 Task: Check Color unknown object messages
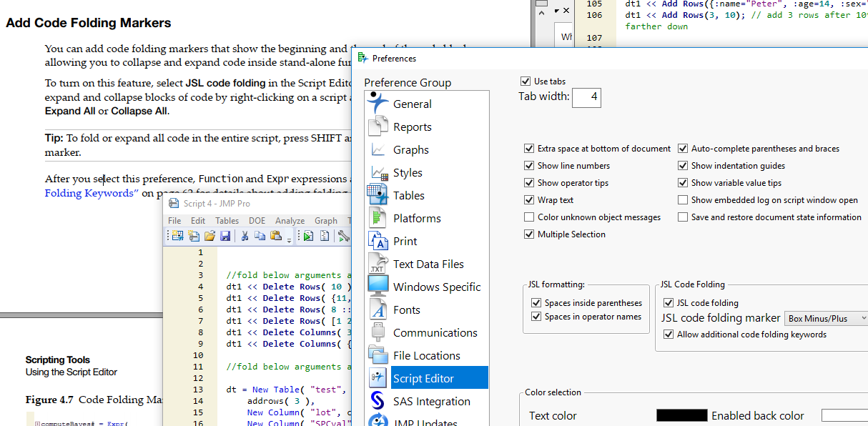(x=530, y=217)
